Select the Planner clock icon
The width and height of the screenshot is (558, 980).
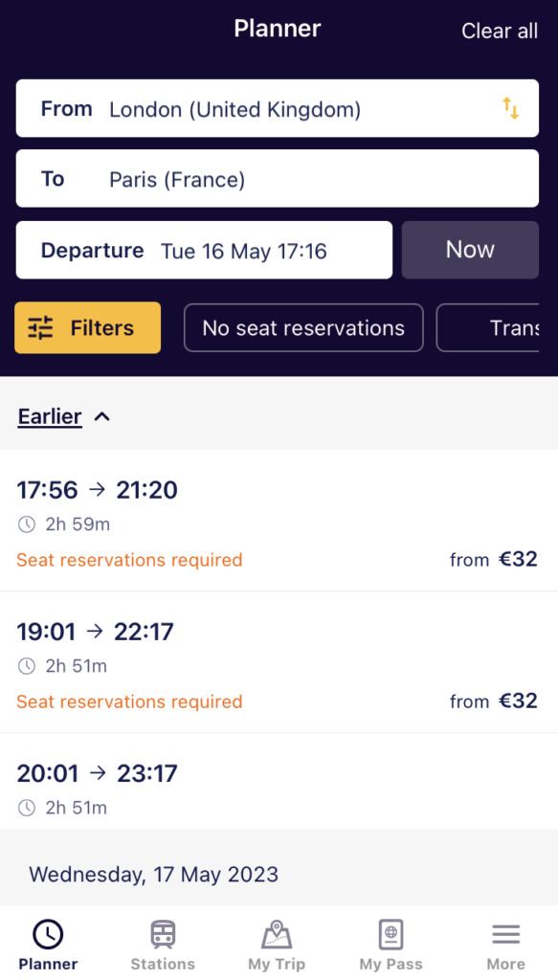48,934
